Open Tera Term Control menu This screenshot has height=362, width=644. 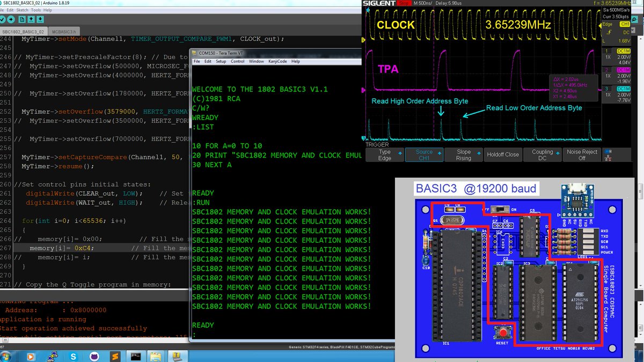[238, 61]
